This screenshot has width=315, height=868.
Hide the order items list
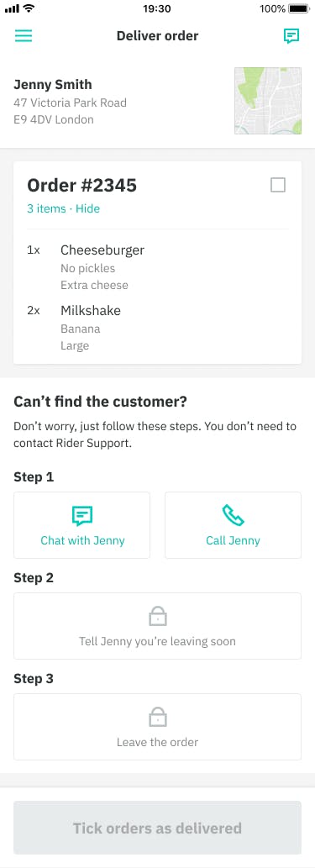click(88, 208)
